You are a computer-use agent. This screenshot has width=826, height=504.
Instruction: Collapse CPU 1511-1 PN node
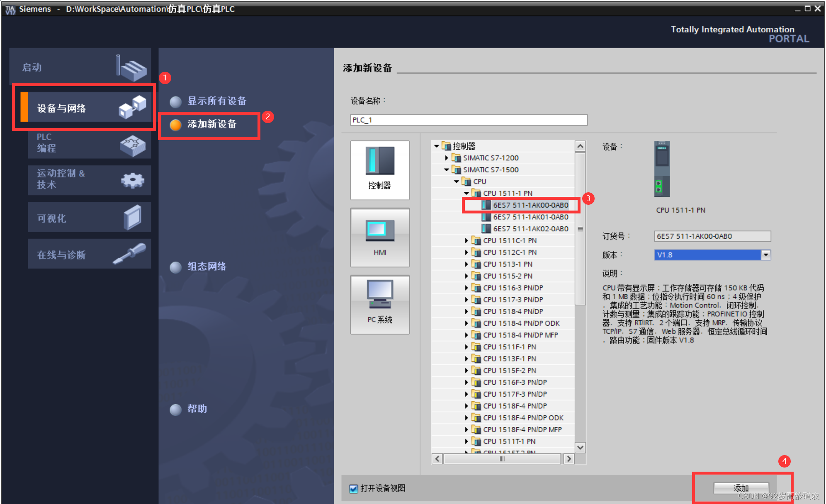(466, 193)
